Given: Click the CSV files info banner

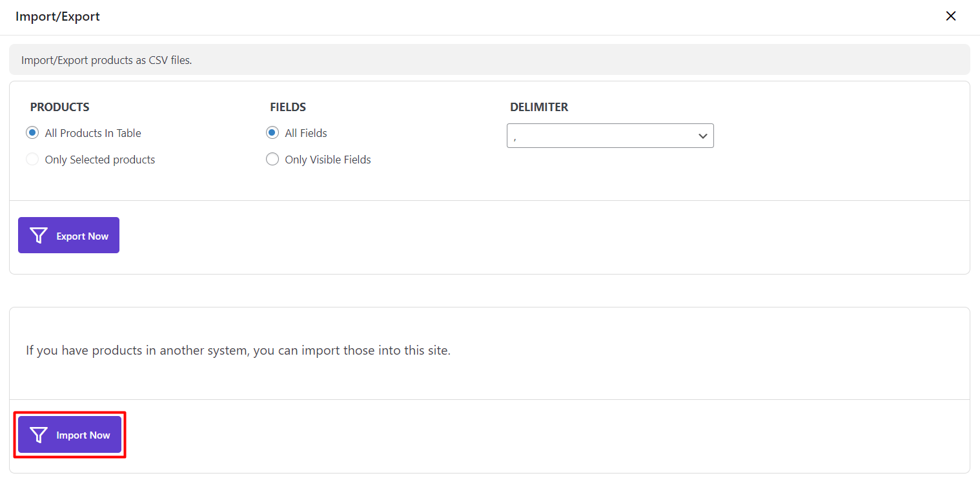Looking at the screenshot, I should click(107, 60).
